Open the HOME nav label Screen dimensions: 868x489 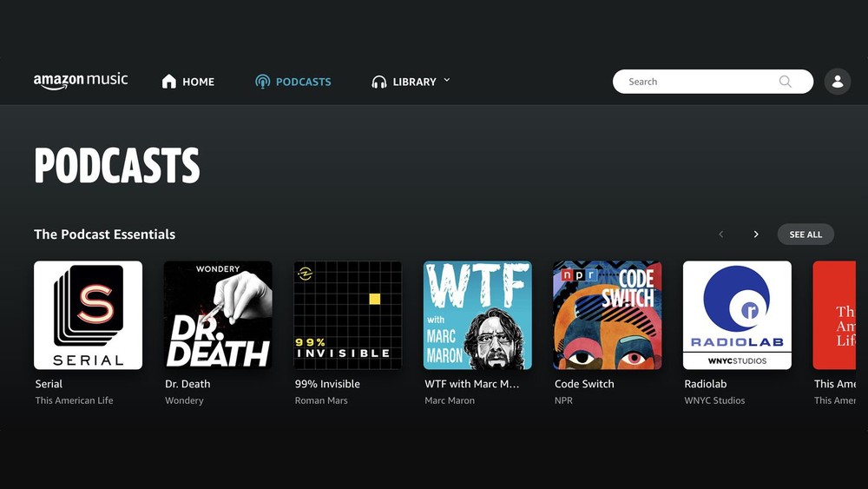click(198, 82)
